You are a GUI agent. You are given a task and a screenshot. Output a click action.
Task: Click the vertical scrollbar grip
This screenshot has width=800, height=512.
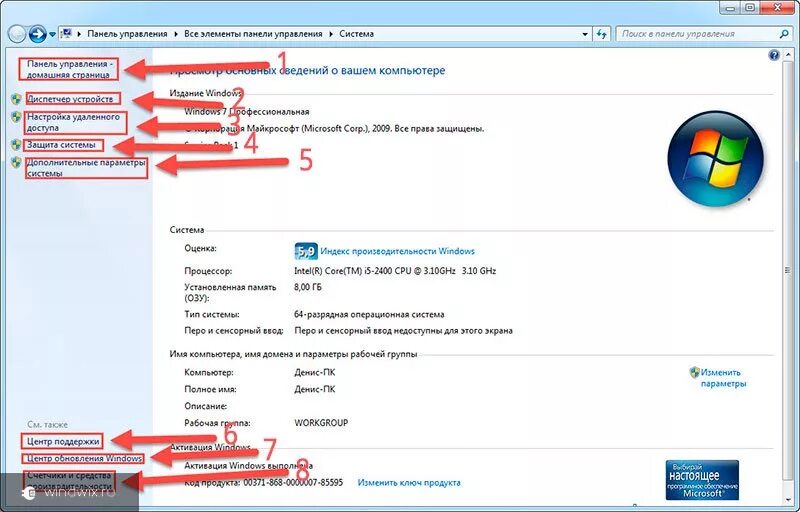click(x=787, y=270)
